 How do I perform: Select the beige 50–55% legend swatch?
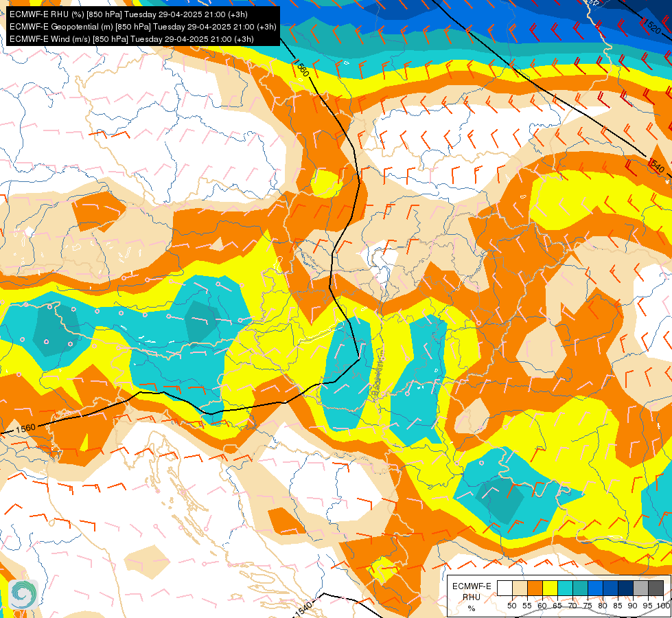tap(520, 588)
